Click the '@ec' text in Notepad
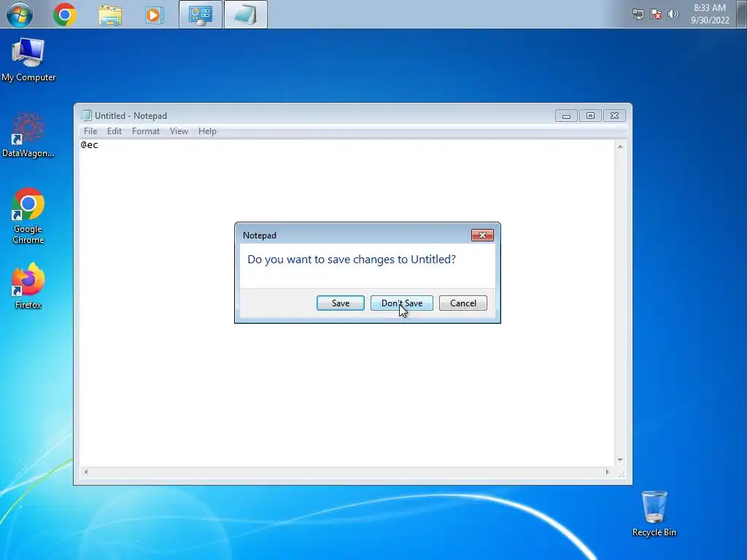 click(89, 145)
